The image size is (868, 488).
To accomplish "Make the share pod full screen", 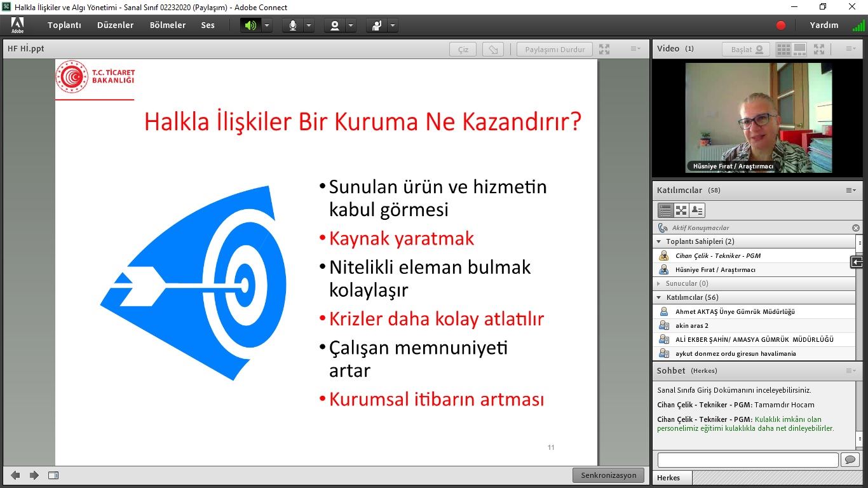I will tap(604, 50).
